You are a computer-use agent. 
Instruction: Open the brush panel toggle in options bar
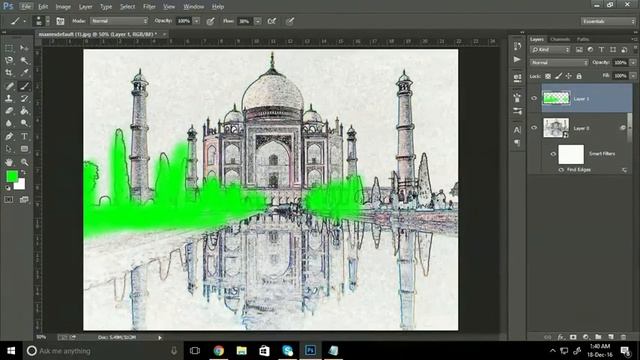click(60, 21)
